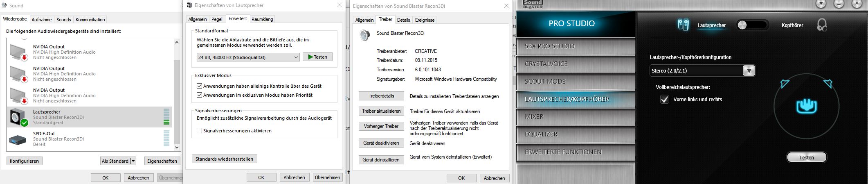Select the SPDIF-Out device icon
Image resolution: width=868 pixels, height=184 pixels.
tap(18, 139)
